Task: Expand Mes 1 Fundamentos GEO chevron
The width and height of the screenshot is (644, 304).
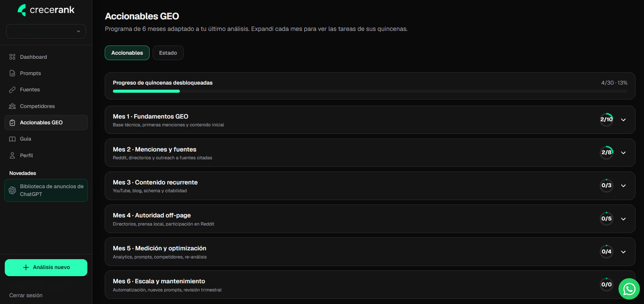Action: 623,120
